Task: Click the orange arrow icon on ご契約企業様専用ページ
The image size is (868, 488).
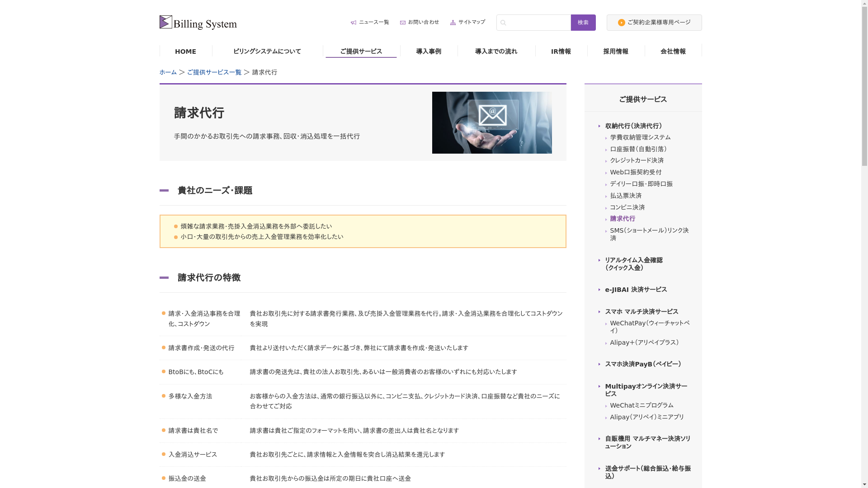Action: [622, 23]
